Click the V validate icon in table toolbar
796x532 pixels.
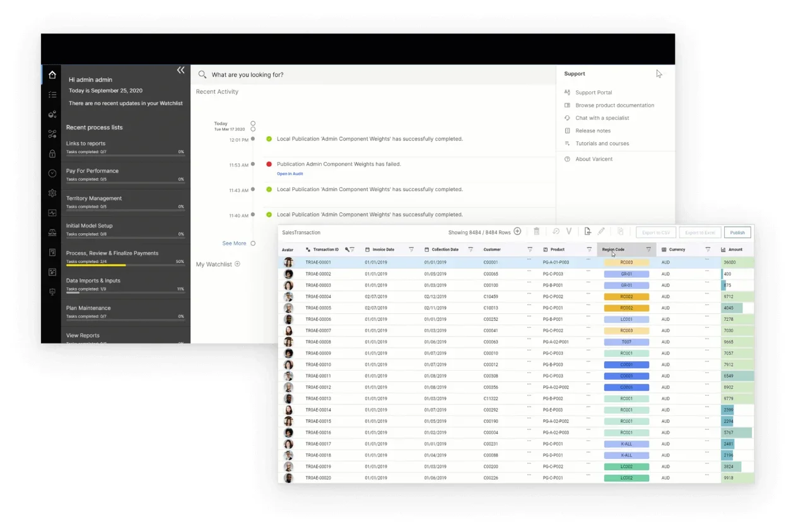tap(569, 231)
